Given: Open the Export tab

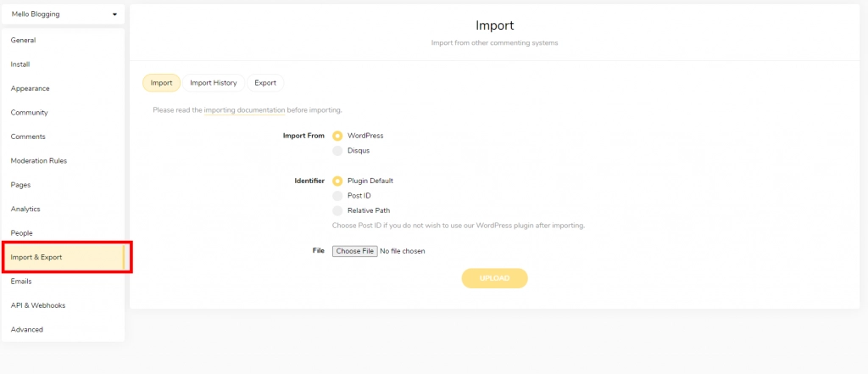Looking at the screenshot, I should (x=265, y=83).
